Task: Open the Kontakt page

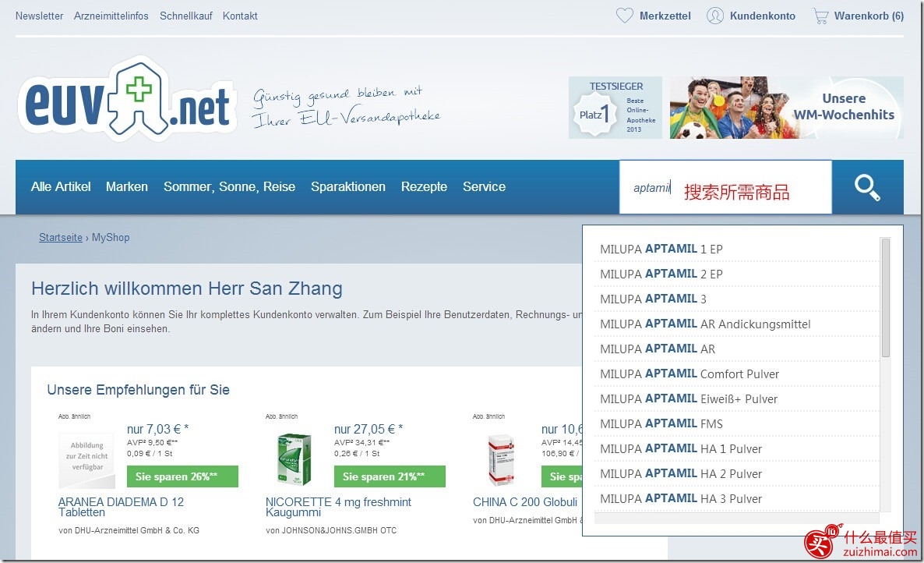Action: 240,16
